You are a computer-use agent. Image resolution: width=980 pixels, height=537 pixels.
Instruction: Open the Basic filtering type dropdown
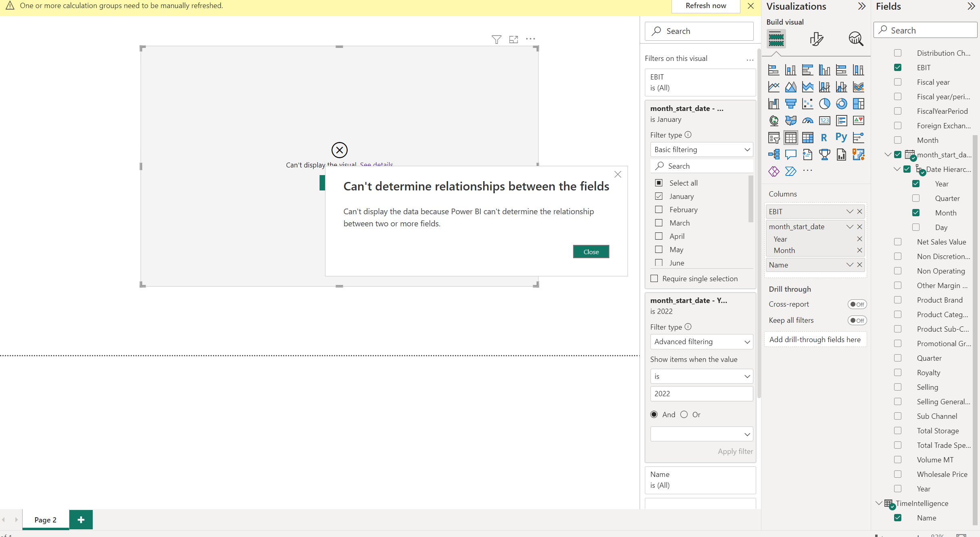pos(701,150)
